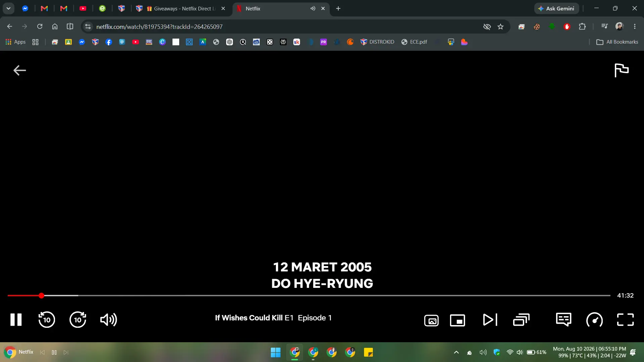Open the episodes list panel
Viewport: 644px width, 362px height.
click(521, 320)
